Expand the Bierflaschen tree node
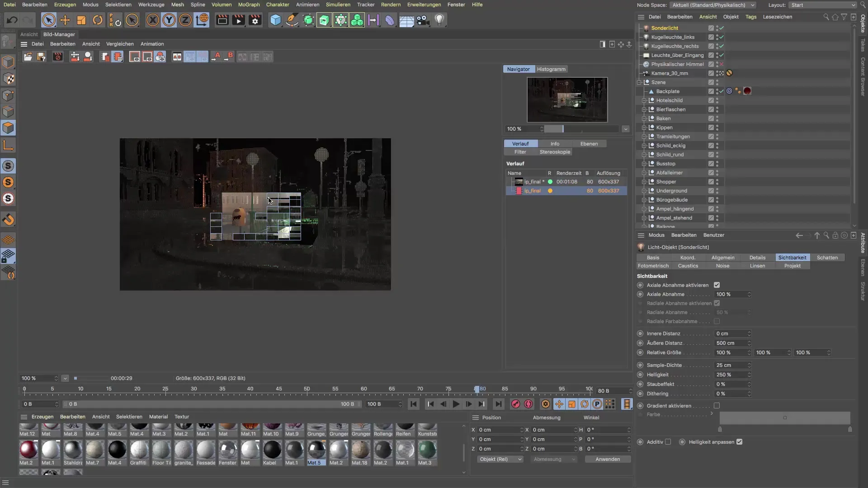 coord(644,109)
